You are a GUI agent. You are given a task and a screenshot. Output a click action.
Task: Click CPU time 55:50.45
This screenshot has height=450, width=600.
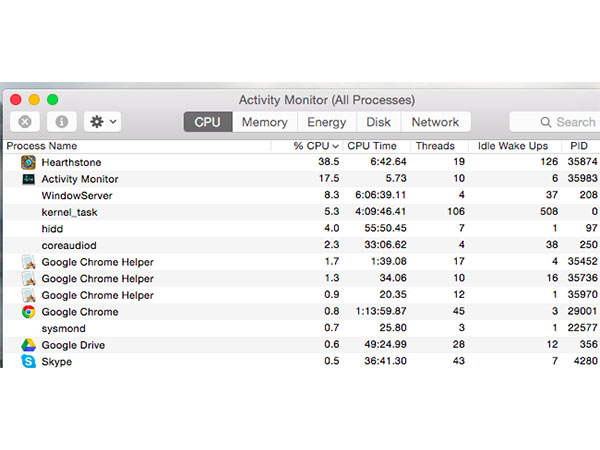pos(385,228)
